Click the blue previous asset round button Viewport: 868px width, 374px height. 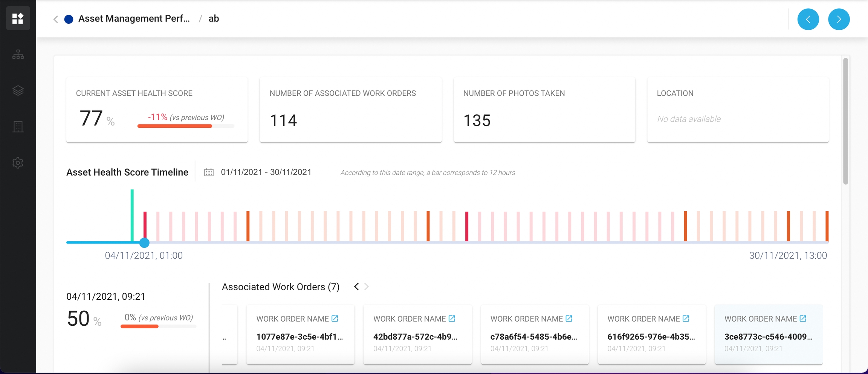pyautogui.click(x=808, y=19)
